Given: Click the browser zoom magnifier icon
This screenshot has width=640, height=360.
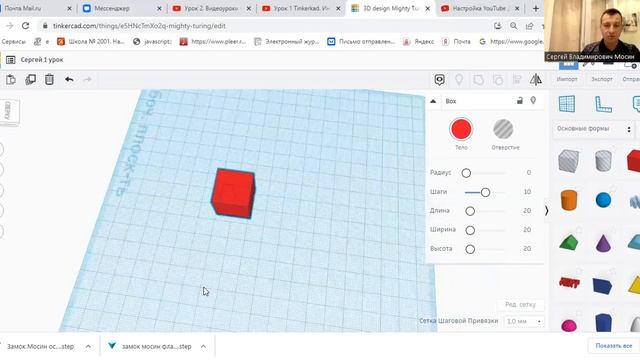Looking at the screenshot, I should 513,26.
